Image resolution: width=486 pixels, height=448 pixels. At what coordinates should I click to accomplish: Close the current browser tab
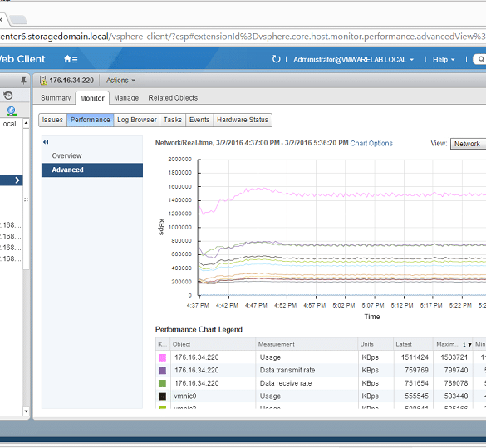[x=1, y=20]
